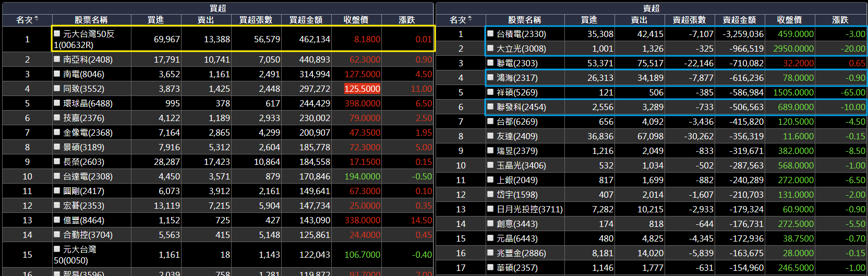Check box beside 圓剛(2417)
The height and width of the screenshot is (276, 868).
click(57, 190)
